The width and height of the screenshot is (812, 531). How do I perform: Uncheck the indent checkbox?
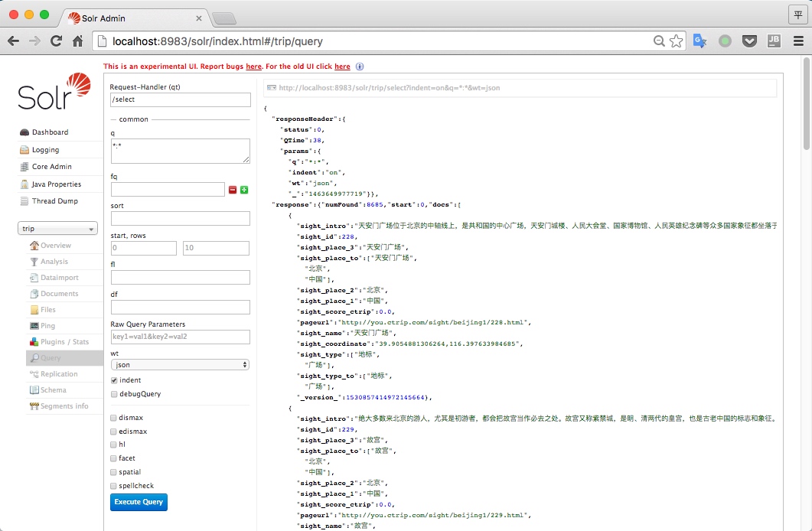pyautogui.click(x=114, y=380)
